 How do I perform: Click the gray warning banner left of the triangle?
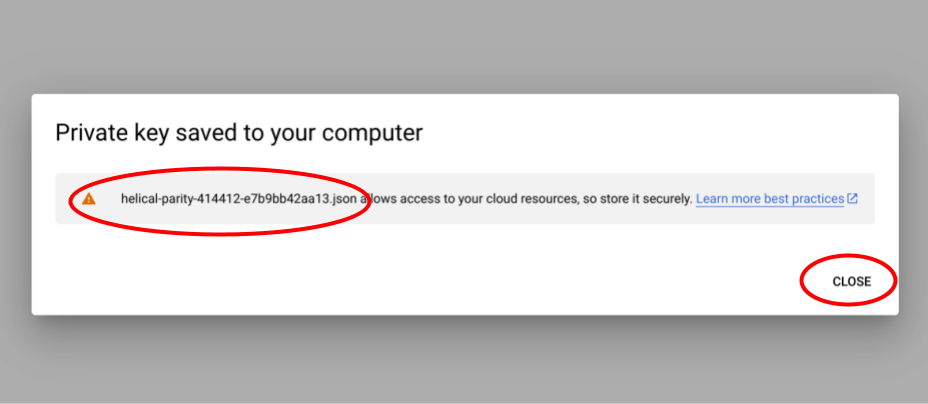[66, 199]
